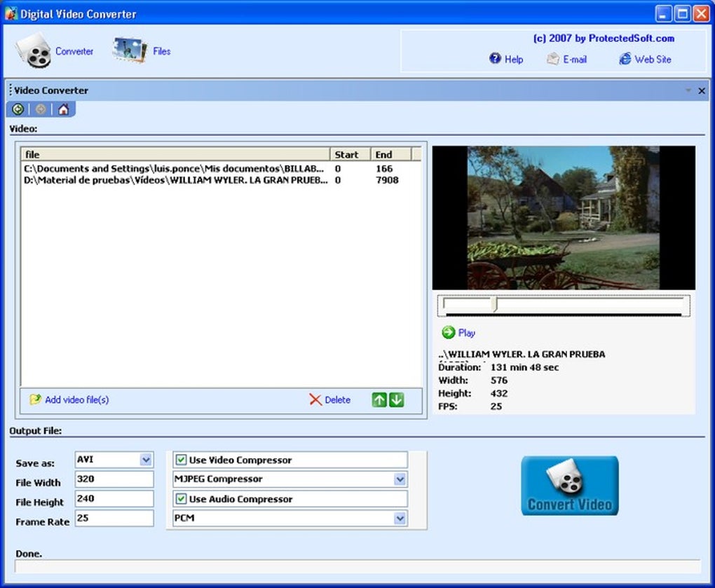Viewport: 715px width, 588px height.
Task: Move selected file up with green arrow
Action: (379, 399)
